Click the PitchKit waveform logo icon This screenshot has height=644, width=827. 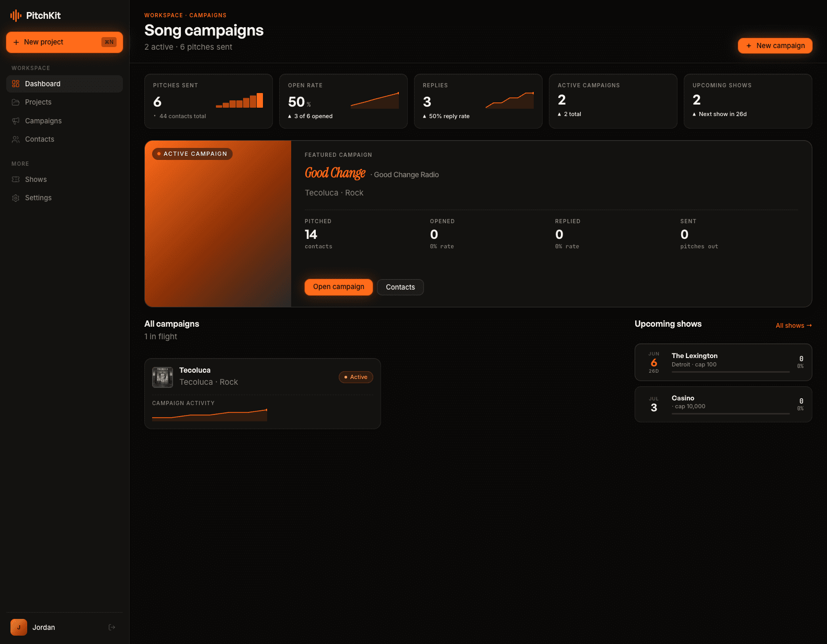pos(16,16)
